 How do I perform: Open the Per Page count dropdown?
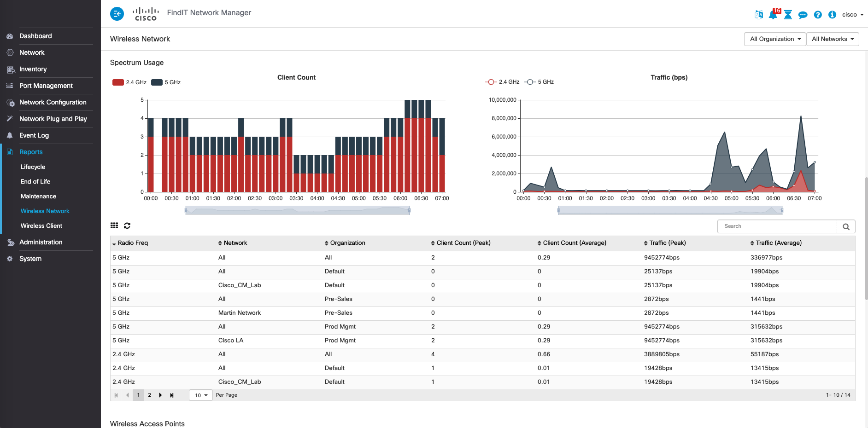tap(200, 395)
